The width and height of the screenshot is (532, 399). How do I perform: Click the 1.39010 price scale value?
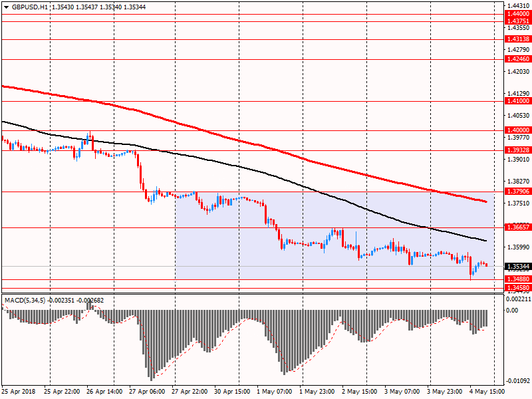point(518,160)
